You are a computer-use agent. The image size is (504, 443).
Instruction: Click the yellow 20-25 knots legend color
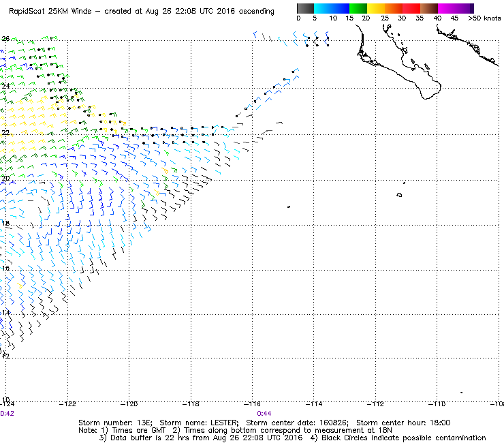pyautogui.click(x=376, y=8)
